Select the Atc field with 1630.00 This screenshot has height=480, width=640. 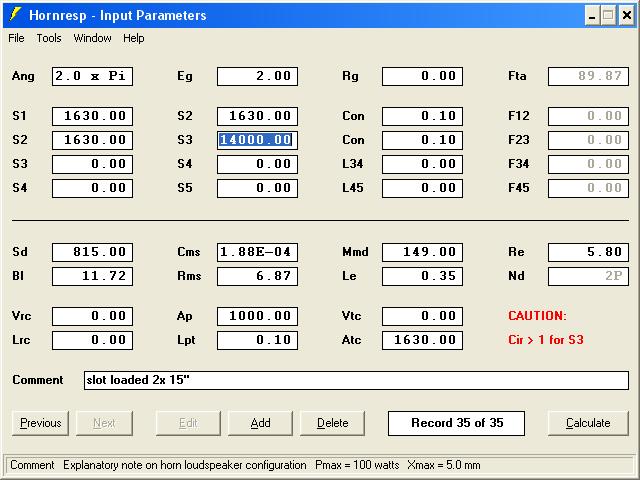click(x=422, y=340)
